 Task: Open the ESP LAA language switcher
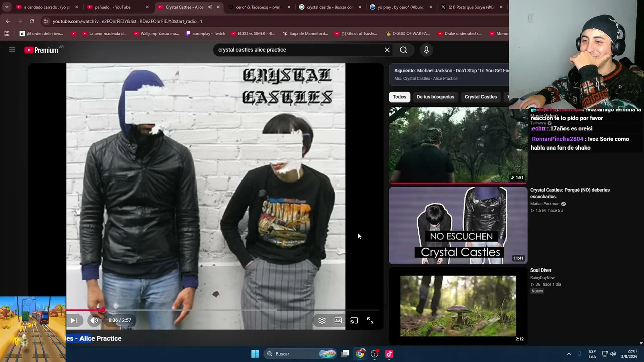coord(592,354)
